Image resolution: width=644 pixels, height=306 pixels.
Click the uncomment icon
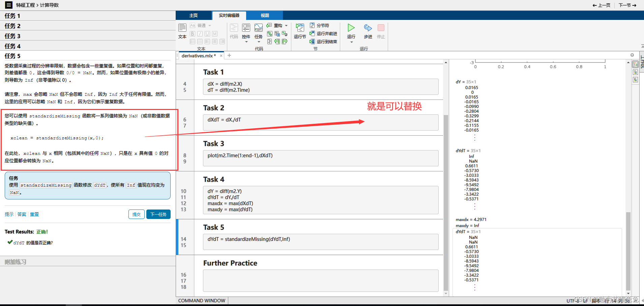277,34
